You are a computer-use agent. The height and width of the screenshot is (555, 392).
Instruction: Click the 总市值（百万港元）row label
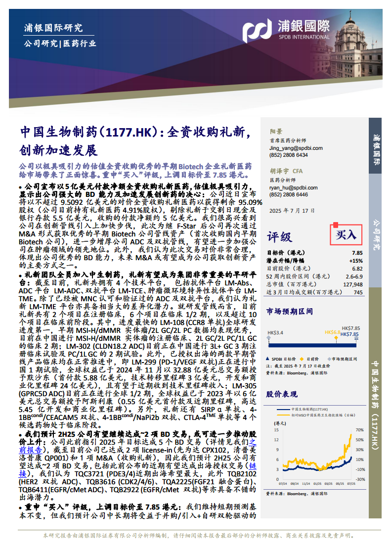(x=292, y=284)
